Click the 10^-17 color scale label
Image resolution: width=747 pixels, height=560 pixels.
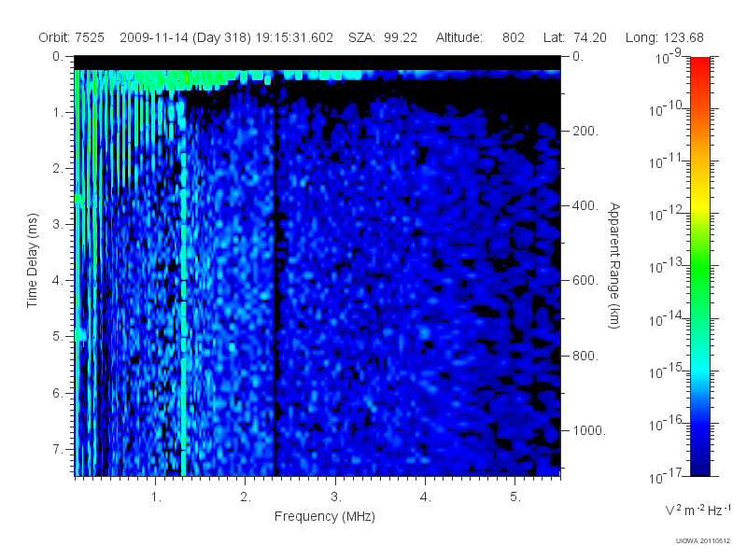[x=666, y=476]
